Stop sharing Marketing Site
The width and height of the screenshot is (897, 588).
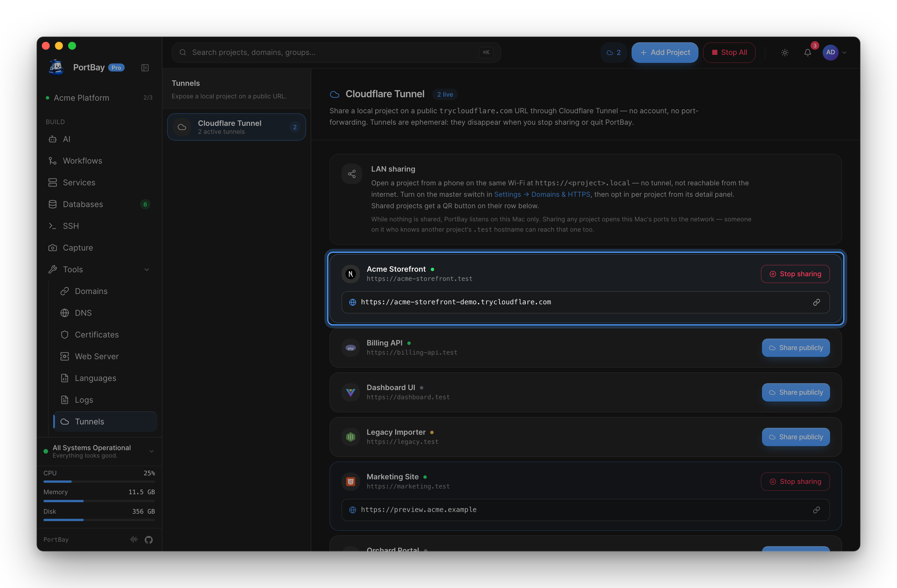click(795, 482)
